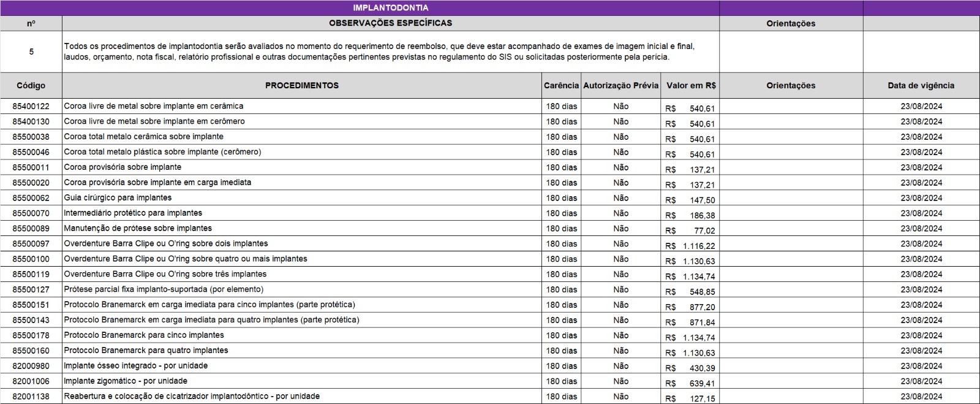This screenshot has height=404, width=980.
Task: Select value cell R$ 1.116,22
Action: coord(691,245)
